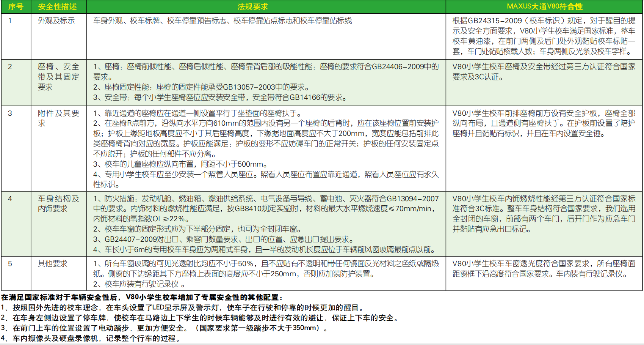Click the 外观及标示 cell
The image size is (644, 345).
pyautogui.click(x=56, y=21)
